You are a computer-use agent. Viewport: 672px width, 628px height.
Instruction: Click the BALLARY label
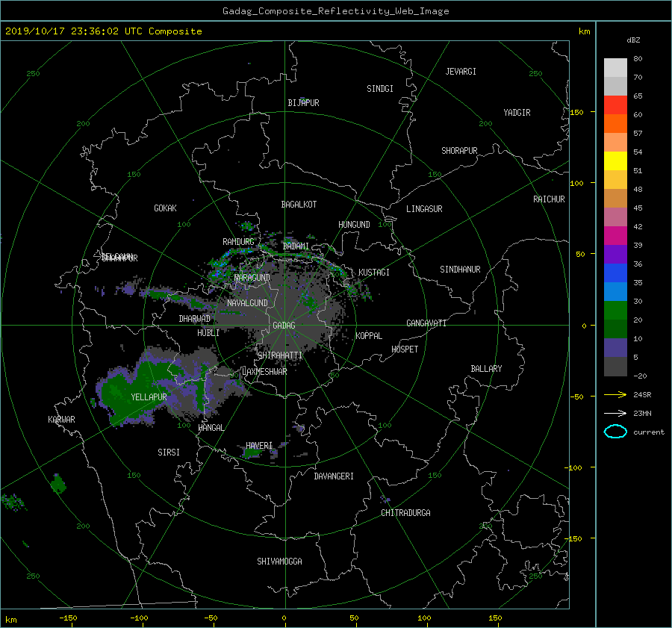[486, 369]
